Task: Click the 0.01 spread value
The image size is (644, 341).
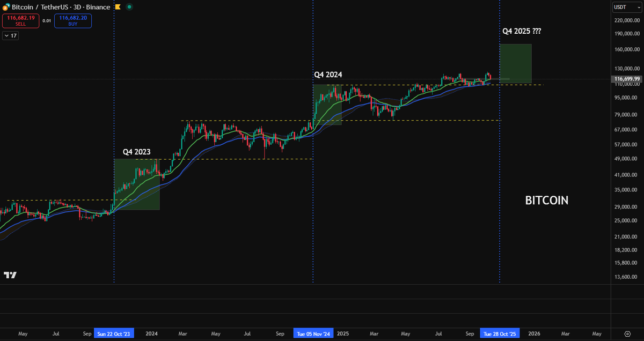Action: [46, 21]
